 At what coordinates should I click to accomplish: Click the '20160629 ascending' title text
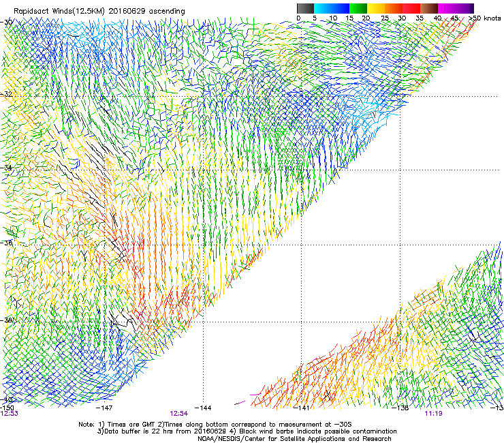pyautogui.click(x=146, y=12)
